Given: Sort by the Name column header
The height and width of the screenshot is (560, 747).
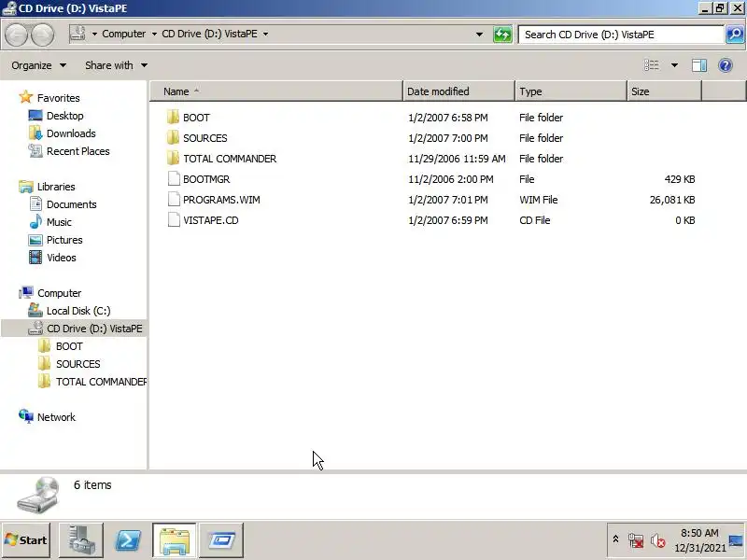Looking at the screenshot, I should [276, 91].
